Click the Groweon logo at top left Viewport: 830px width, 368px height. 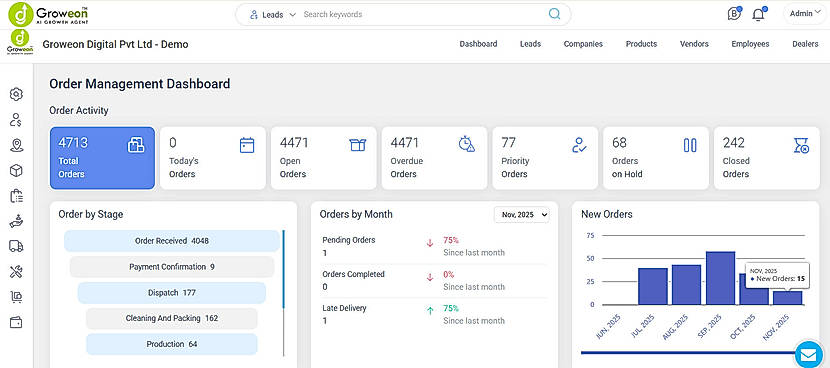49,14
